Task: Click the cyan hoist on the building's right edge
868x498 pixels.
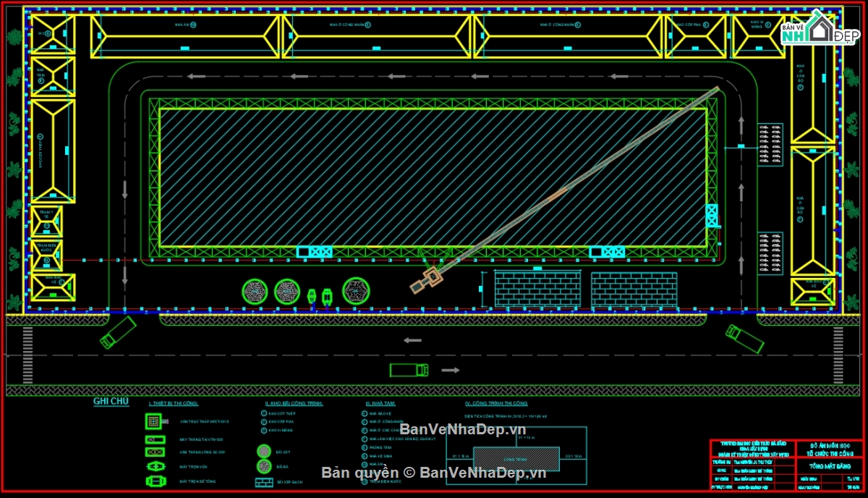Action: 712,216
